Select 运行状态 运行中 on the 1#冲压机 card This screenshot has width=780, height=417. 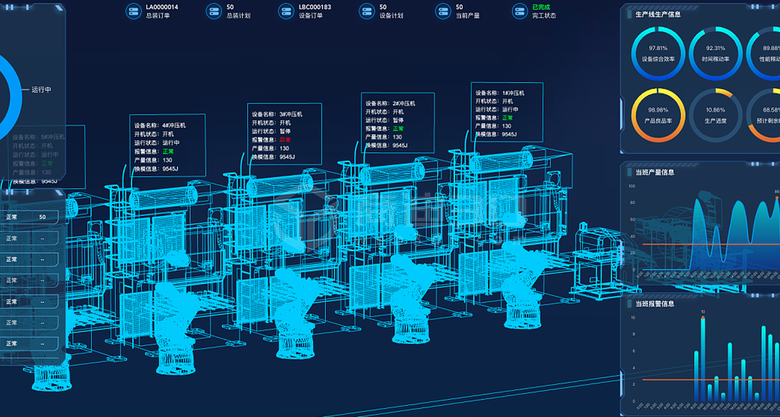pos(497,109)
